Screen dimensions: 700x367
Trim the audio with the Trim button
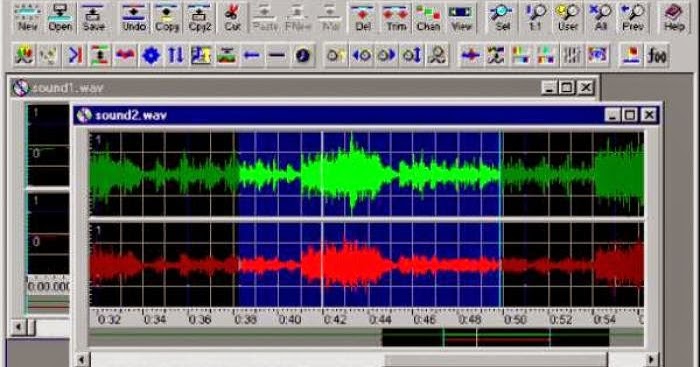pos(396,17)
